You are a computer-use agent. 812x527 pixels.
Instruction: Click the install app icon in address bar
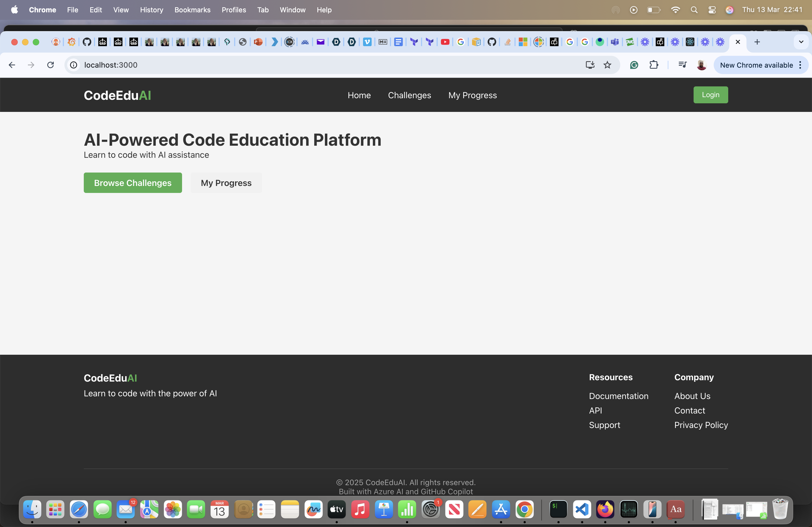point(590,65)
